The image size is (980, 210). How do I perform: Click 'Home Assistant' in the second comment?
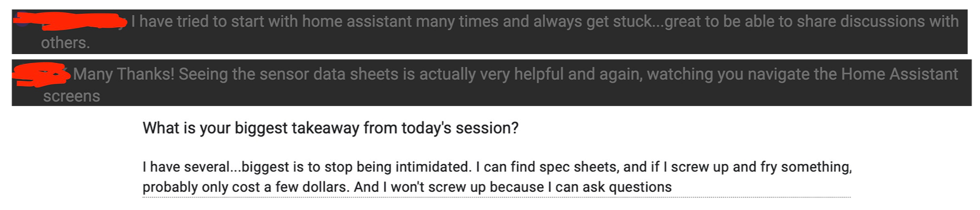coord(899,75)
